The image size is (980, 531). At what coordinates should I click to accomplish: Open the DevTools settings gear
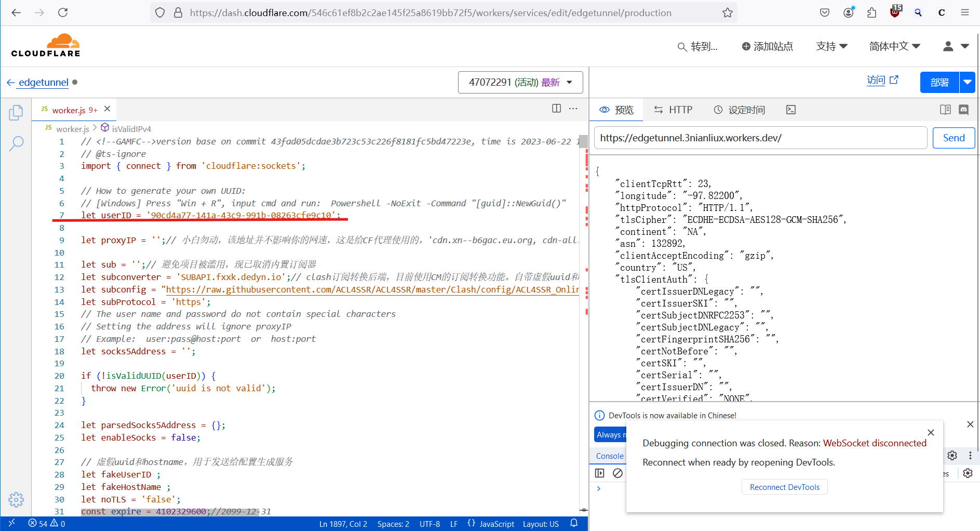point(952,456)
